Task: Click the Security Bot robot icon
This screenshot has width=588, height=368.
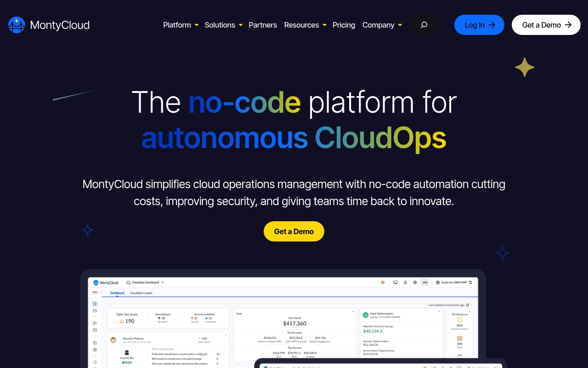Action: (127, 352)
